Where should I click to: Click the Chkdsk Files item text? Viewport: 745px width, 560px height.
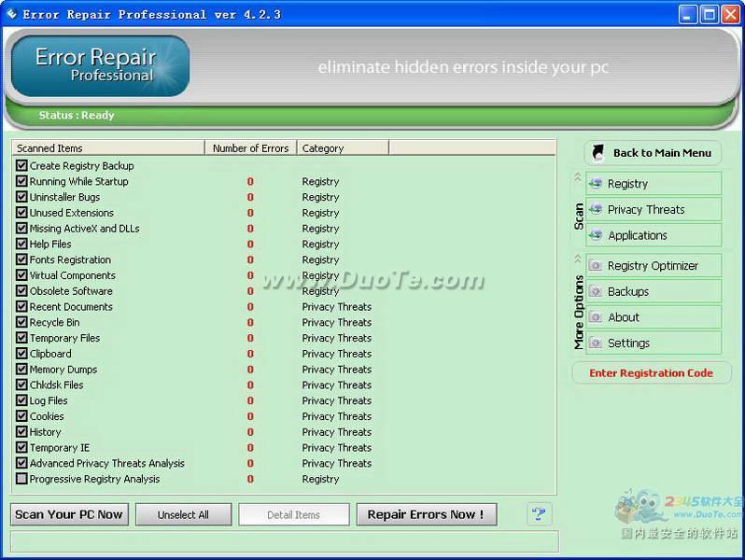[56, 385]
